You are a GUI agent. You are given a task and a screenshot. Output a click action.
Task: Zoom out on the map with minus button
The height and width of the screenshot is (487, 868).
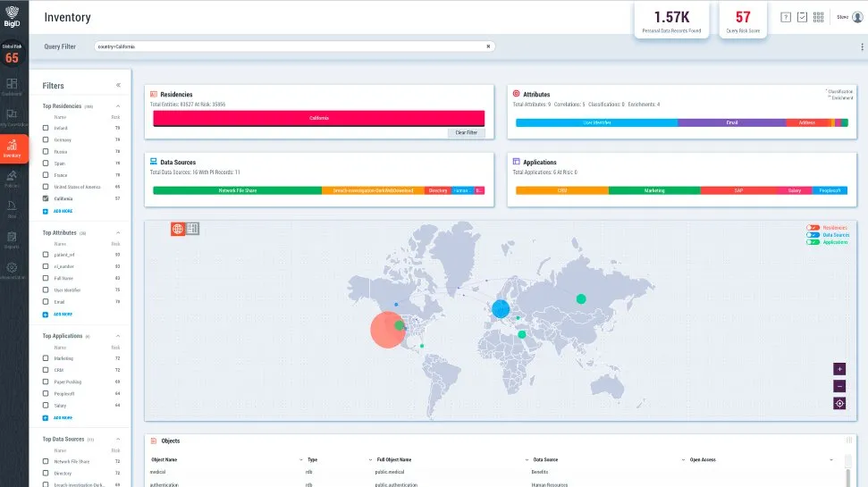click(839, 386)
